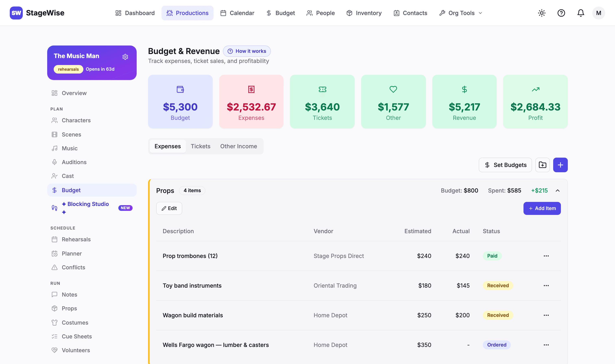Viewport: 615px width, 364px height.
Task: Open Budget in the top navigation bar
Action: (281, 13)
